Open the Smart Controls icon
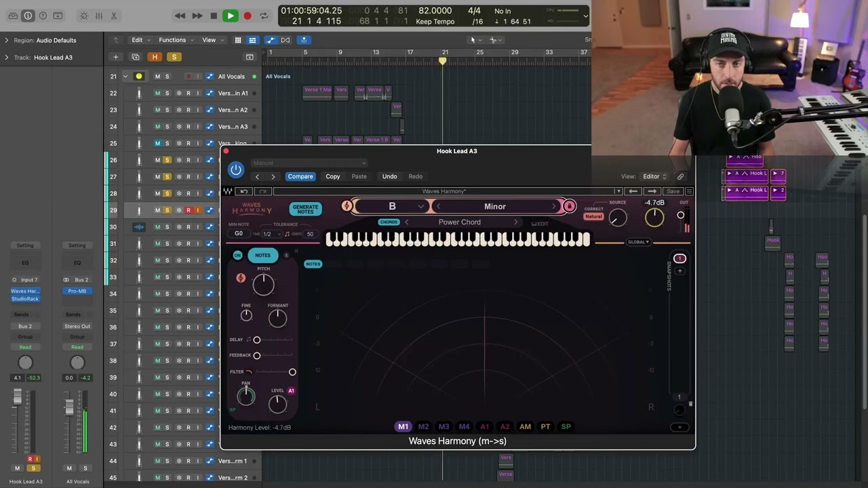Viewport: 868px width, 488px height. point(84,16)
